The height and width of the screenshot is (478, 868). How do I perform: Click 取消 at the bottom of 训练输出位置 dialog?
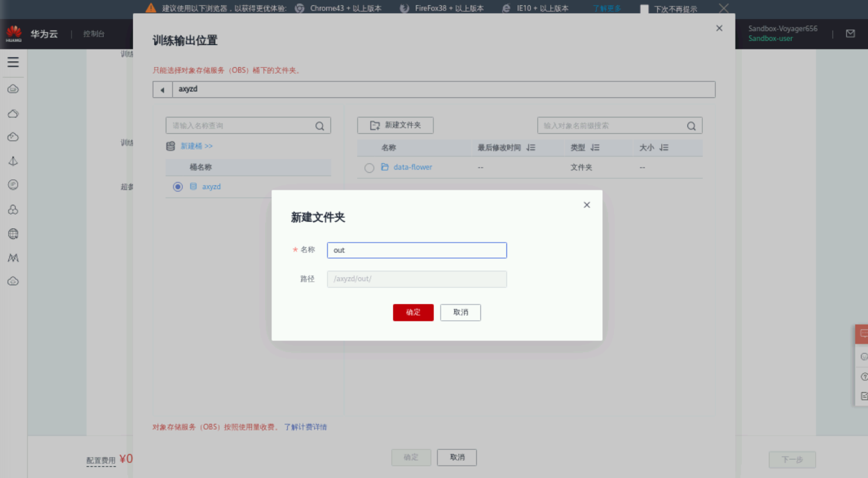click(x=457, y=458)
